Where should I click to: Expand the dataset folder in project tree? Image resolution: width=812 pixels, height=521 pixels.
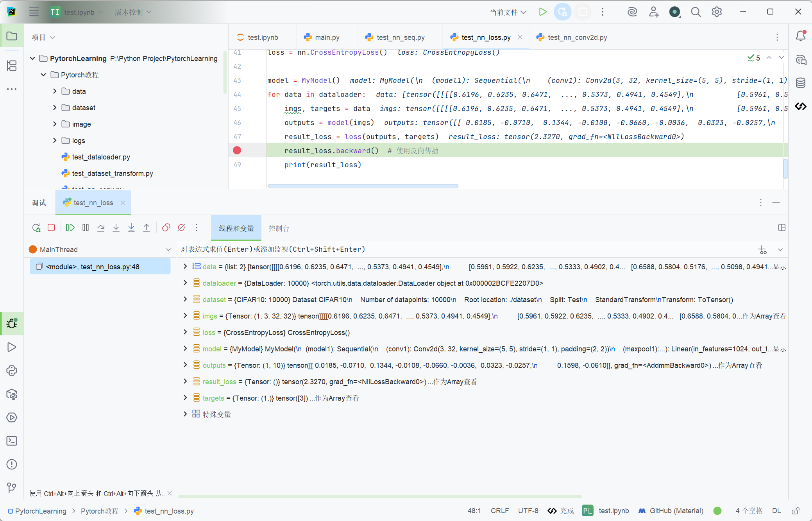pos(55,107)
